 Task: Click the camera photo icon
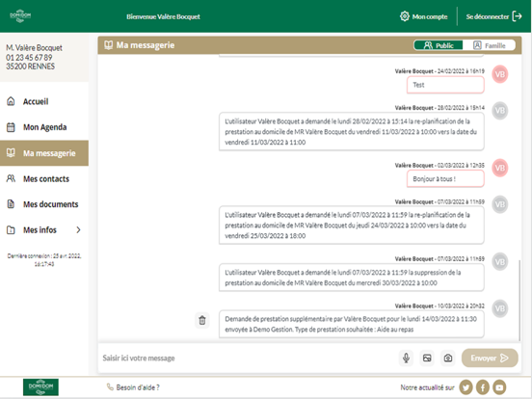coord(448,358)
